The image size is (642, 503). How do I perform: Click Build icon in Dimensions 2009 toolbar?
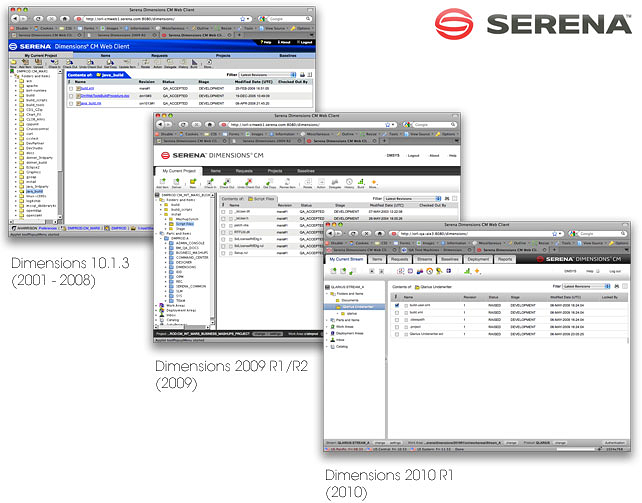[x=361, y=182]
